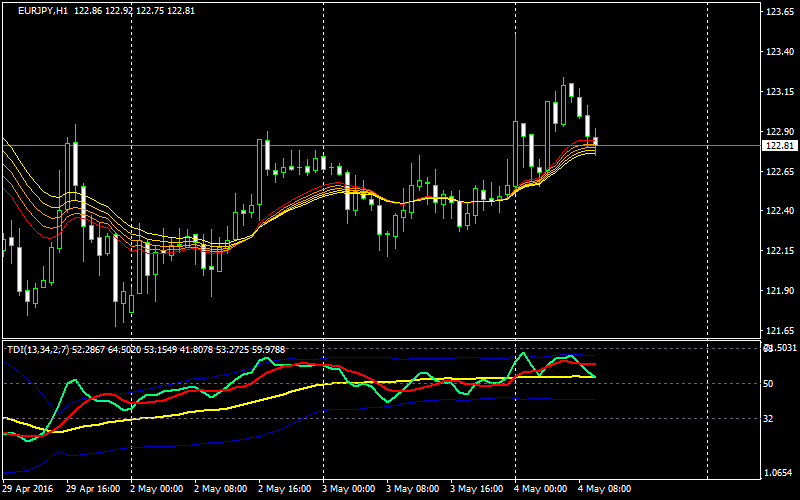
Task: Click the 32 level in TDI scale
Action: 768,419
